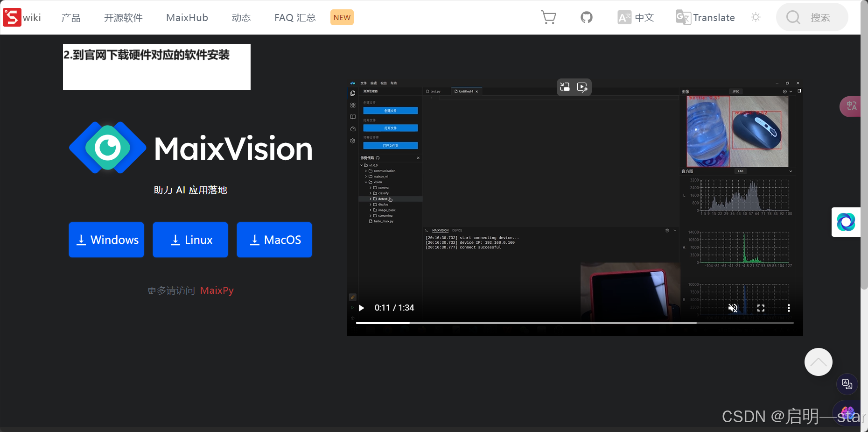Play the MaixVision demo video
Screen dimensions: 868x432
(361, 308)
